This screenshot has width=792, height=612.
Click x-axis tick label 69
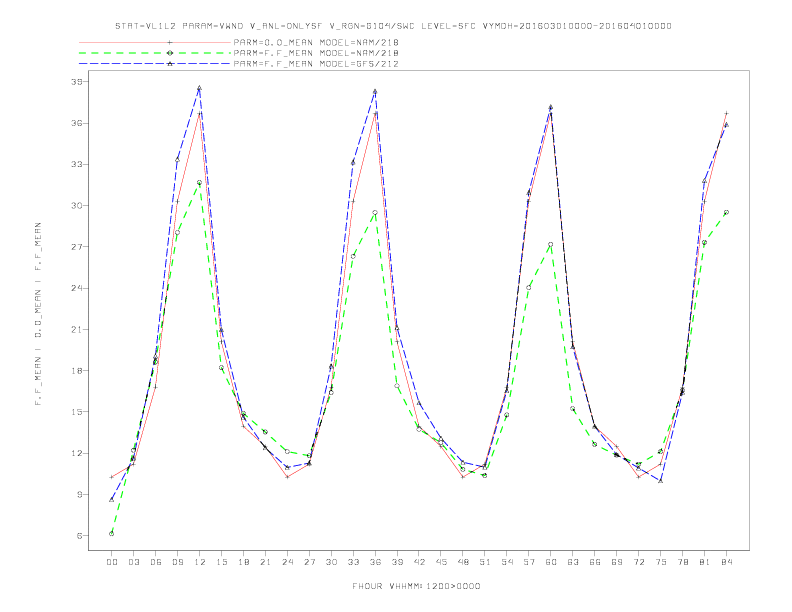click(x=617, y=562)
